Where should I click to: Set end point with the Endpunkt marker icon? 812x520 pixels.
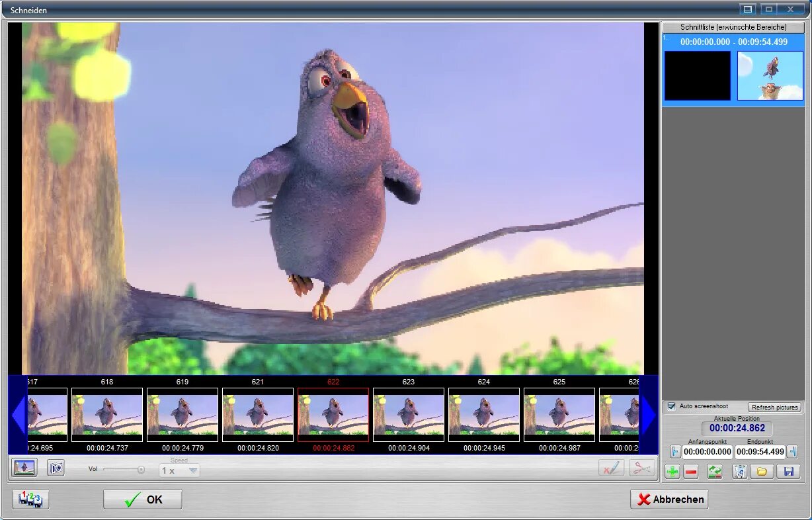point(792,452)
